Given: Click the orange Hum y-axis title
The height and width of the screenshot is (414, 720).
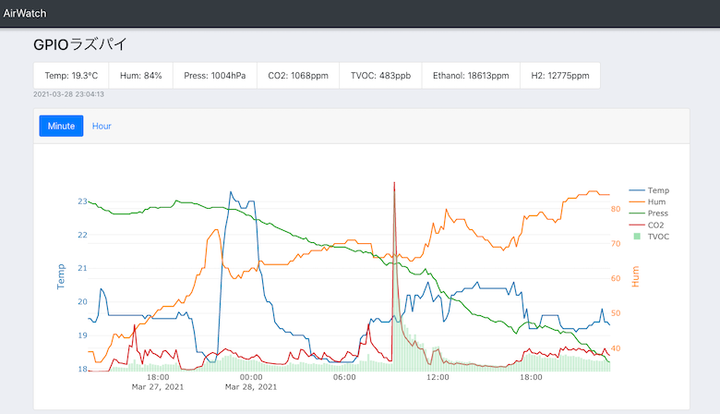Looking at the screenshot, I should coord(634,276).
